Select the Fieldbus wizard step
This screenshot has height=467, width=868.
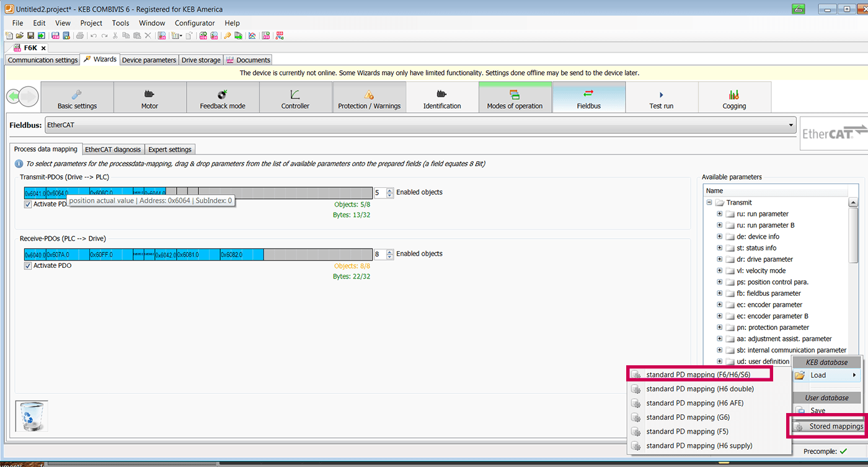[588, 97]
